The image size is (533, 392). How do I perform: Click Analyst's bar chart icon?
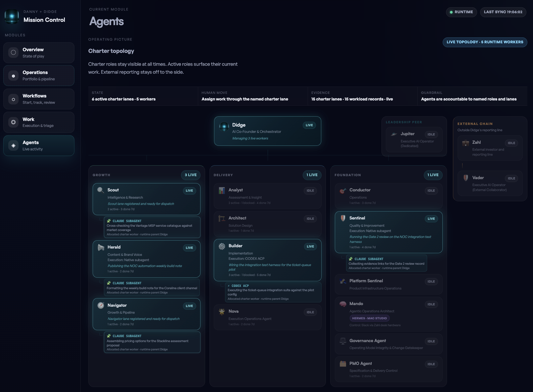[222, 190]
